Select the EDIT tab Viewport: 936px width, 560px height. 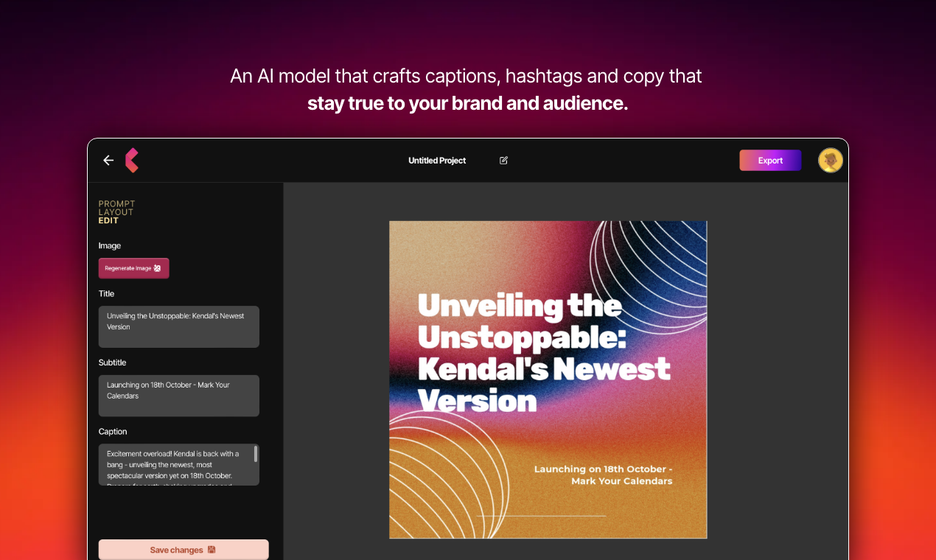tap(109, 220)
